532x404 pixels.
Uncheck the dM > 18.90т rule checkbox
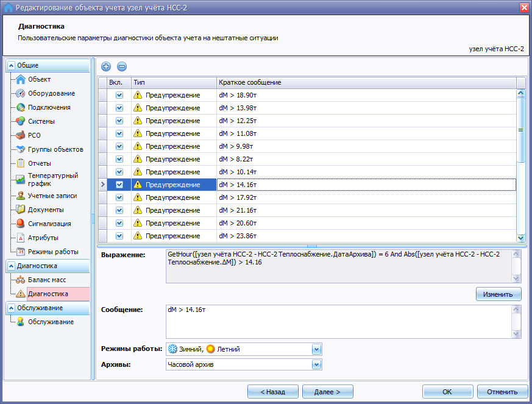(119, 95)
